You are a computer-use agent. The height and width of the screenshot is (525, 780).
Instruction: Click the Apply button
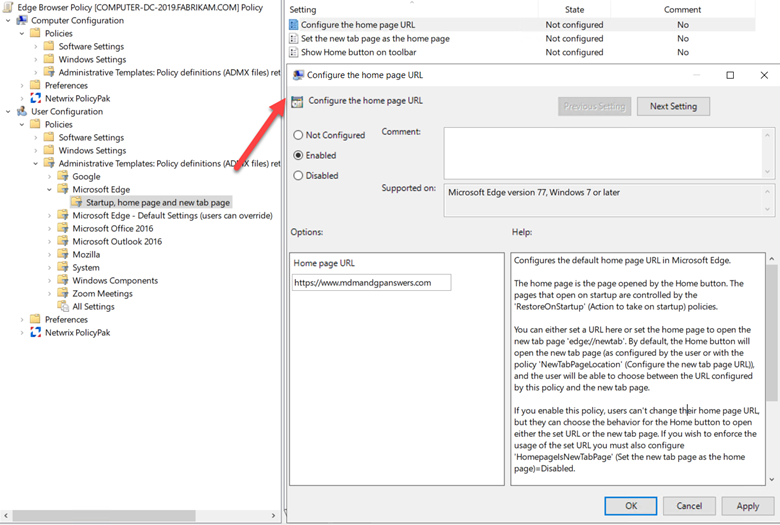748,506
